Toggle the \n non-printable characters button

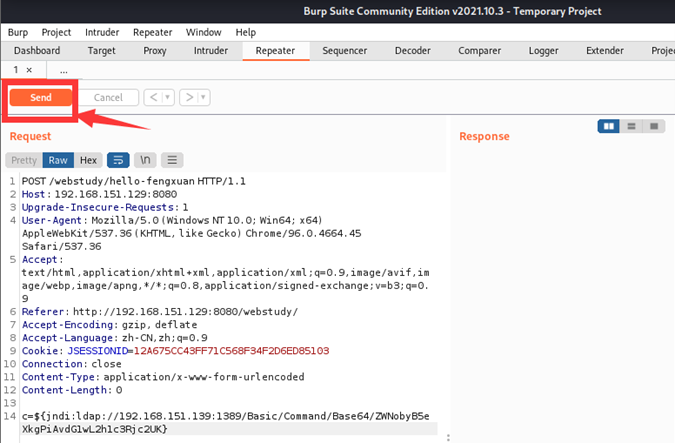(x=145, y=160)
